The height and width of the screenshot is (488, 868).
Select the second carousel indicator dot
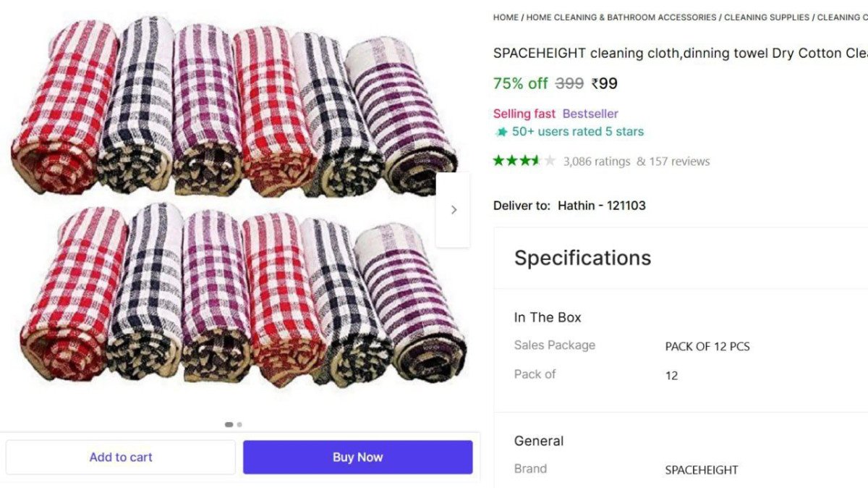coord(239,424)
